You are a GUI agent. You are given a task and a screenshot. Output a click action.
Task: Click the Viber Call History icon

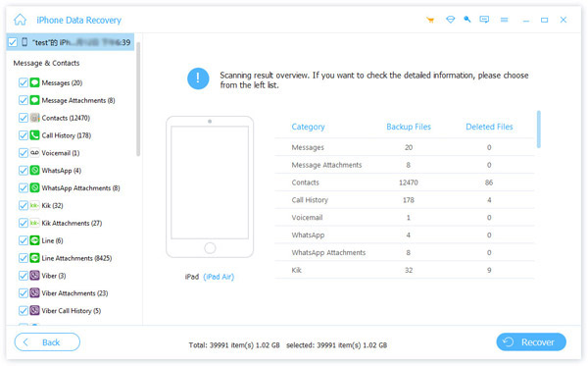pyautogui.click(x=34, y=310)
